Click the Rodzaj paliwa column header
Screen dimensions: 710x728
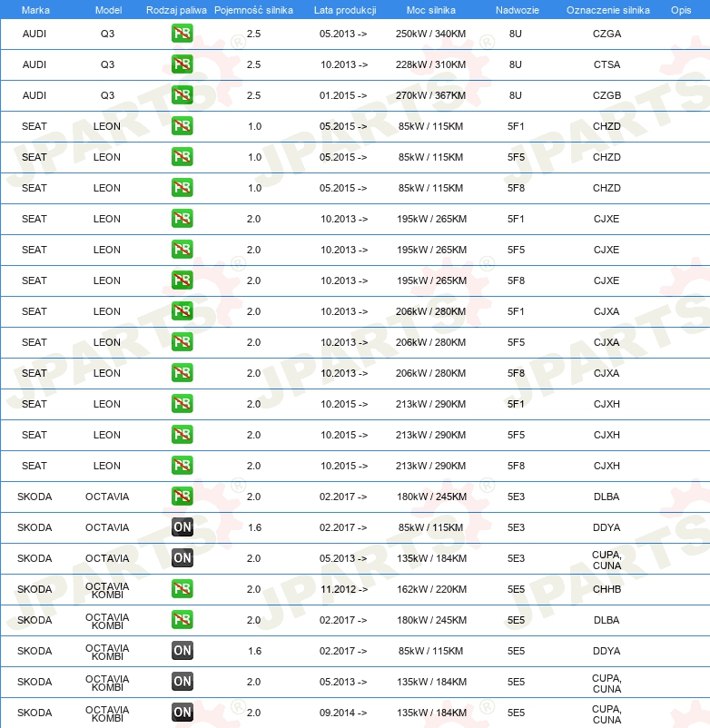coord(176,9)
